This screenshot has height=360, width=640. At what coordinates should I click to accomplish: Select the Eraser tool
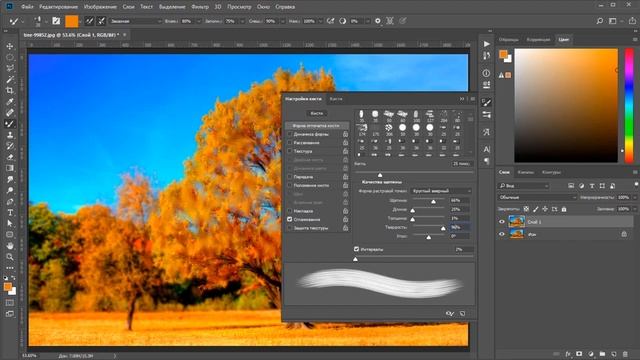[x=10, y=157]
